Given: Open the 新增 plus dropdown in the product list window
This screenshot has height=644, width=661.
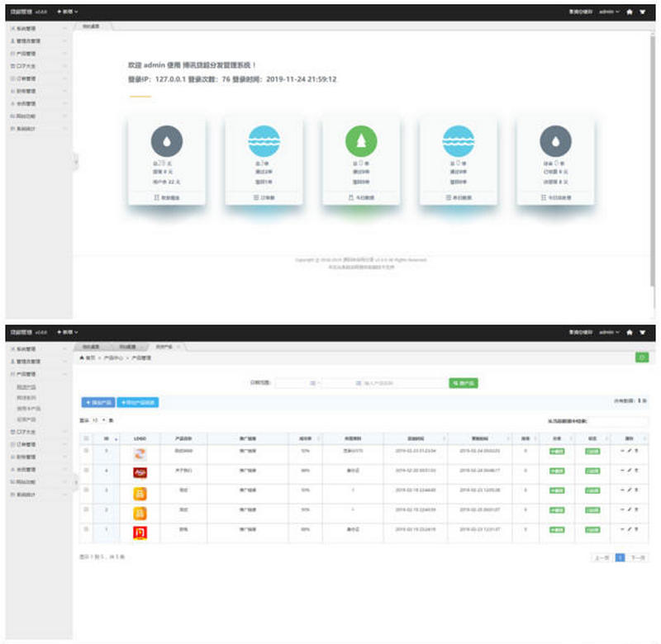Looking at the screenshot, I should coord(68,332).
